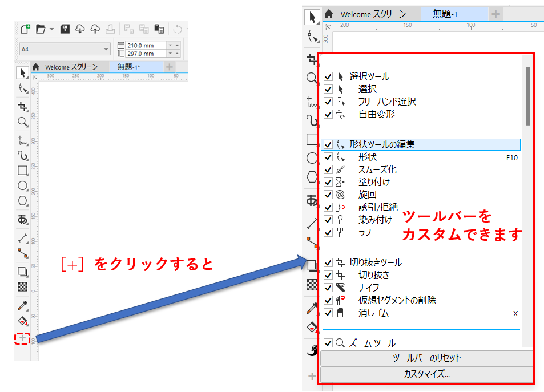The width and height of the screenshot is (544, 392).
Task: Click the Print icon in the top toolbar
Action: [110, 29]
